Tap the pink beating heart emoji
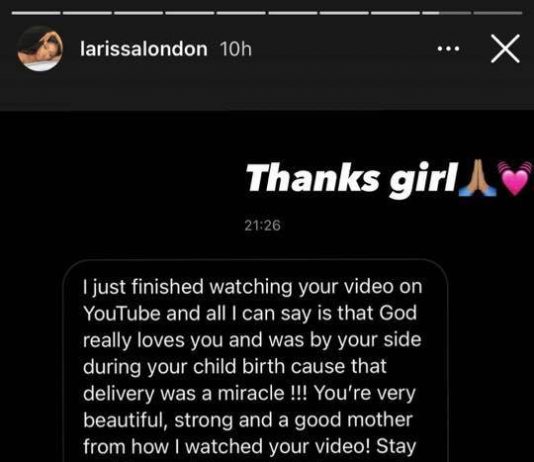This screenshot has width=534, height=462. (515, 178)
